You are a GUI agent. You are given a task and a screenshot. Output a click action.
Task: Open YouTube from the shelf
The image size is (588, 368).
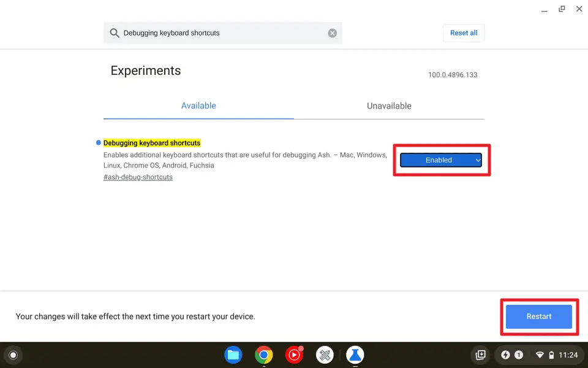click(294, 355)
